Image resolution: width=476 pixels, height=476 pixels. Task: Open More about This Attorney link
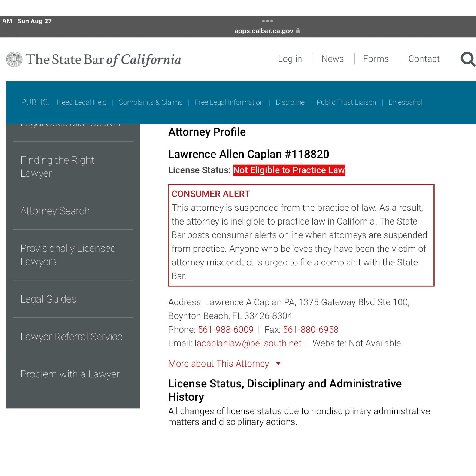tap(218, 364)
